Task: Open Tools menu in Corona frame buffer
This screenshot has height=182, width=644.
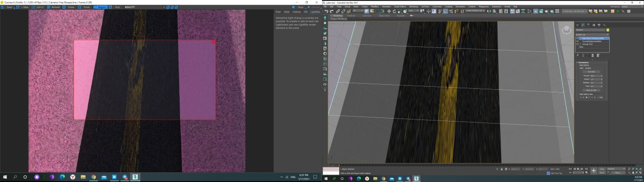Action: click(x=85, y=7)
